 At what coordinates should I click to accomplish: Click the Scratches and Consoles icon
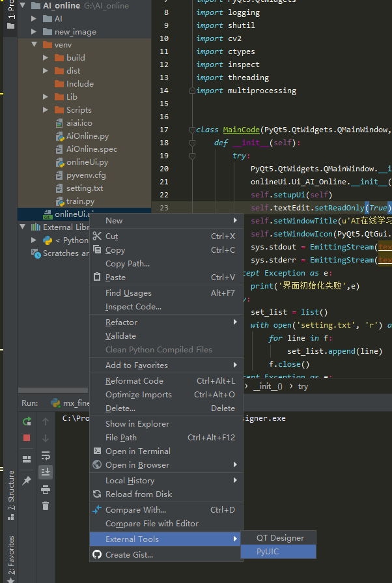36,253
